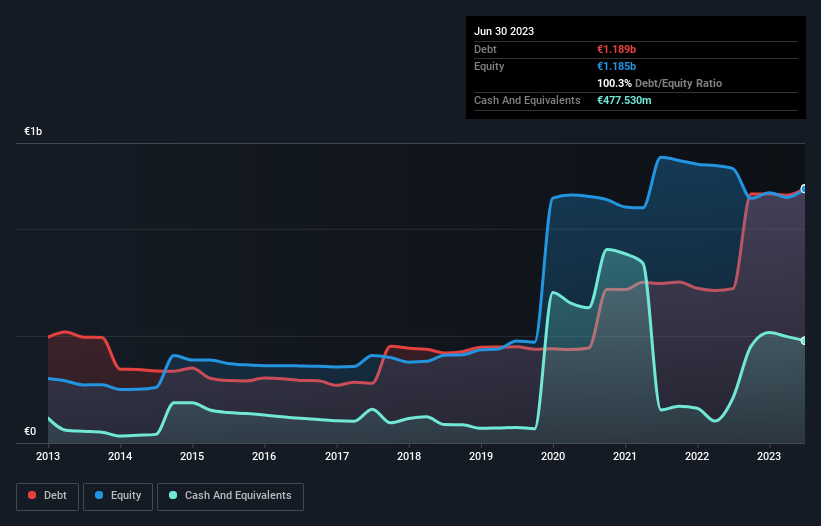Viewport: 821px width, 526px height.
Task: Toggle the Equity series legend button
Action: point(118,496)
